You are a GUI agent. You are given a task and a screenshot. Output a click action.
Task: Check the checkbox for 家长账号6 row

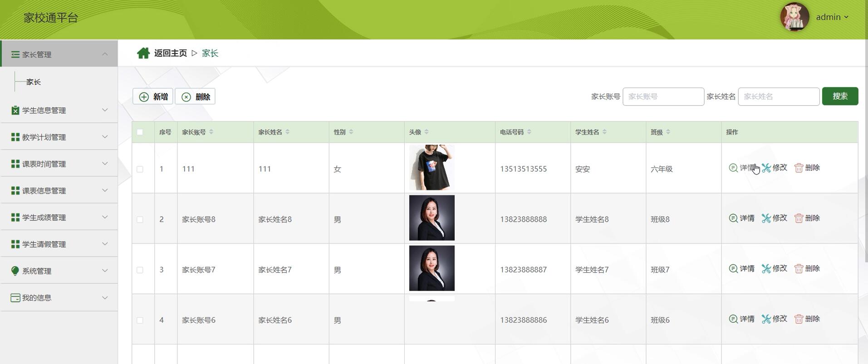coord(140,320)
